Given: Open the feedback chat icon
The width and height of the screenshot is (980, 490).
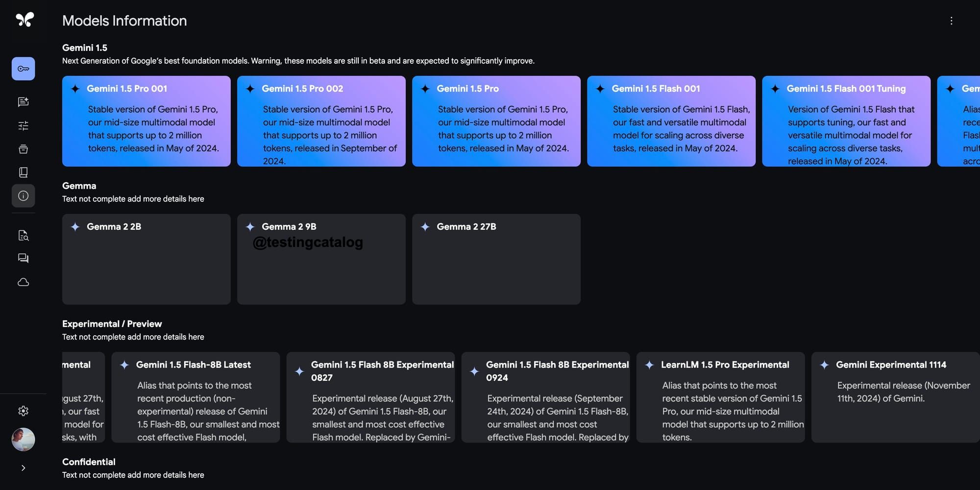Looking at the screenshot, I should click(23, 258).
